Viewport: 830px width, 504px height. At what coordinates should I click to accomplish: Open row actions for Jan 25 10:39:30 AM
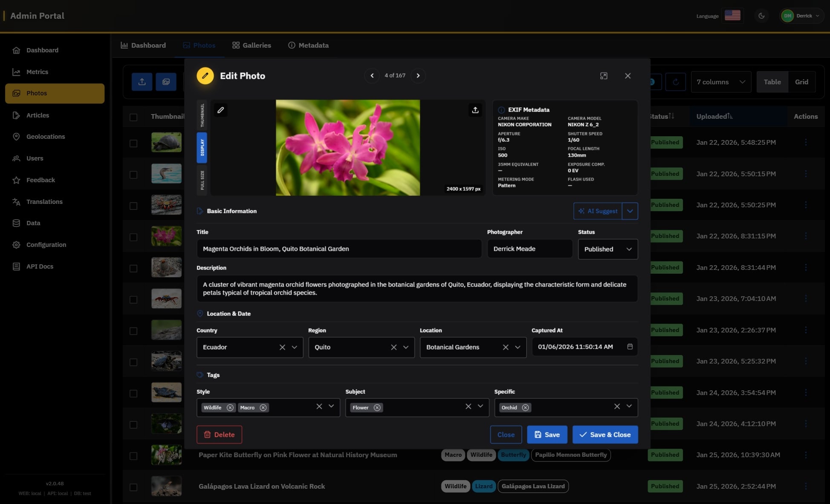(806, 455)
